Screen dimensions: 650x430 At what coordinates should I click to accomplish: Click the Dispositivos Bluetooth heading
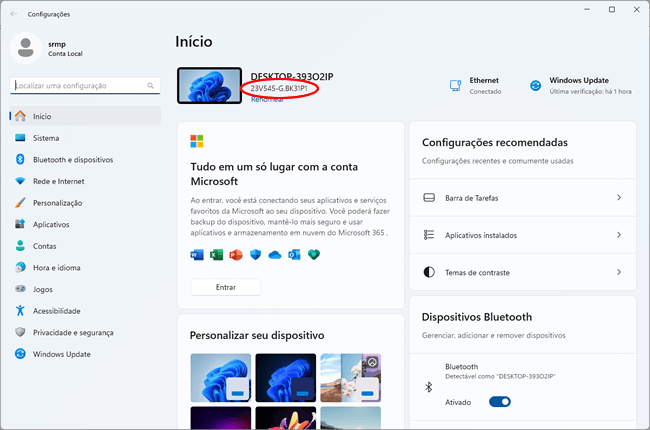point(477,317)
